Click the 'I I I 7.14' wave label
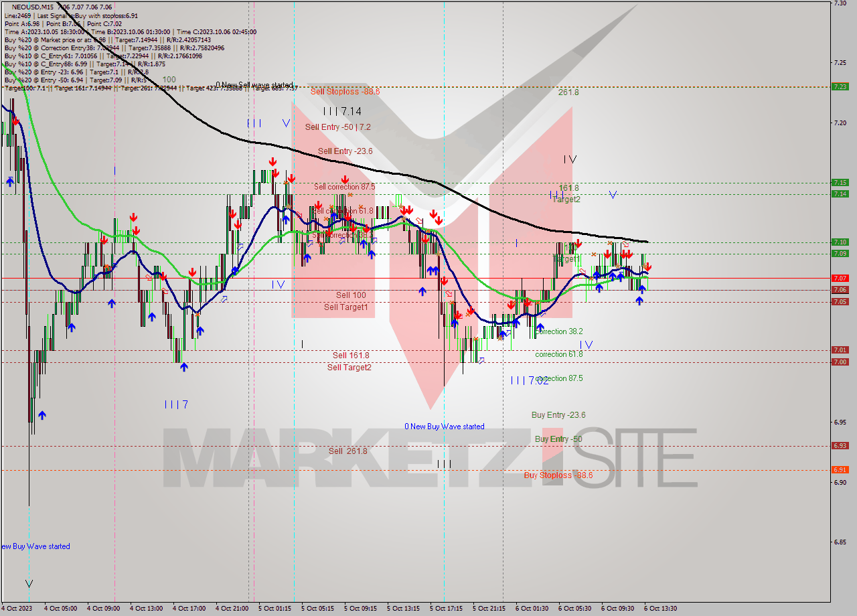 point(342,112)
